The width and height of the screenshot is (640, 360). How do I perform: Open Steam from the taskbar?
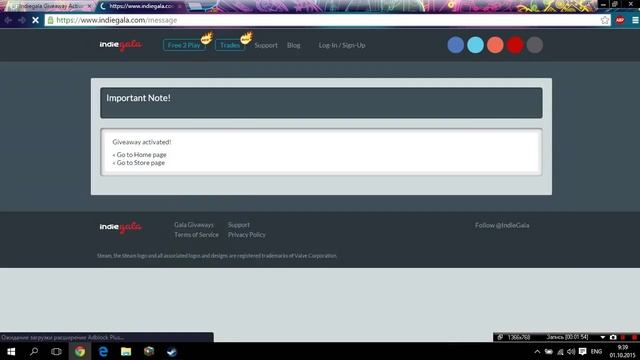172,351
